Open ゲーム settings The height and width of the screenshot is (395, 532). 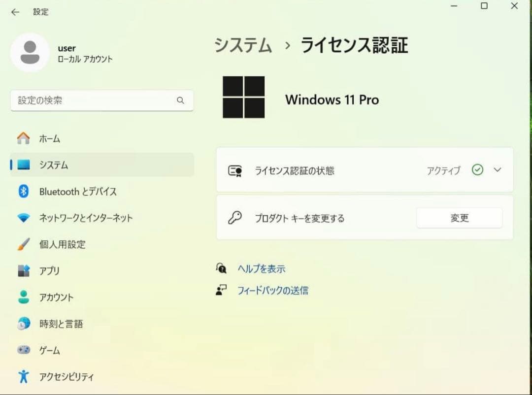(49, 350)
